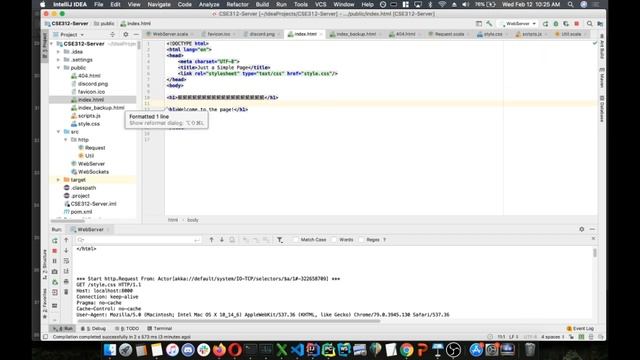Collapse the public folder
640x360 pixels.
(x=58, y=68)
